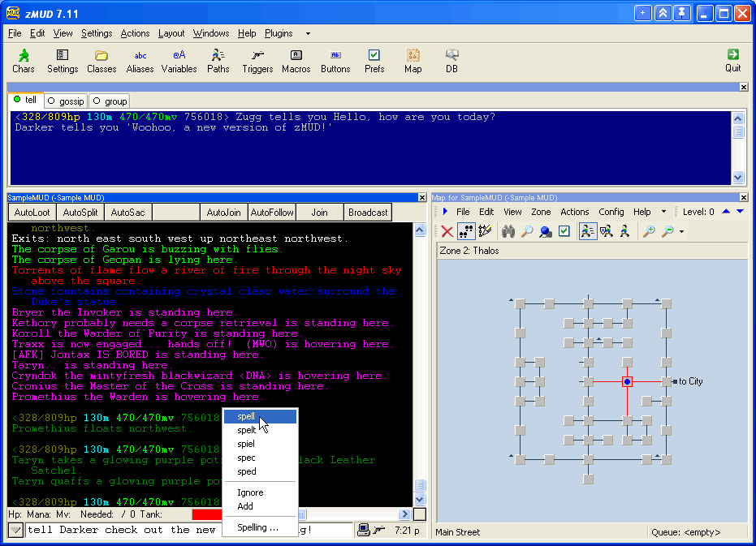Choose 'Spelling ...' from the context menu
This screenshot has width=756, height=546.
pyautogui.click(x=257, y=527)
